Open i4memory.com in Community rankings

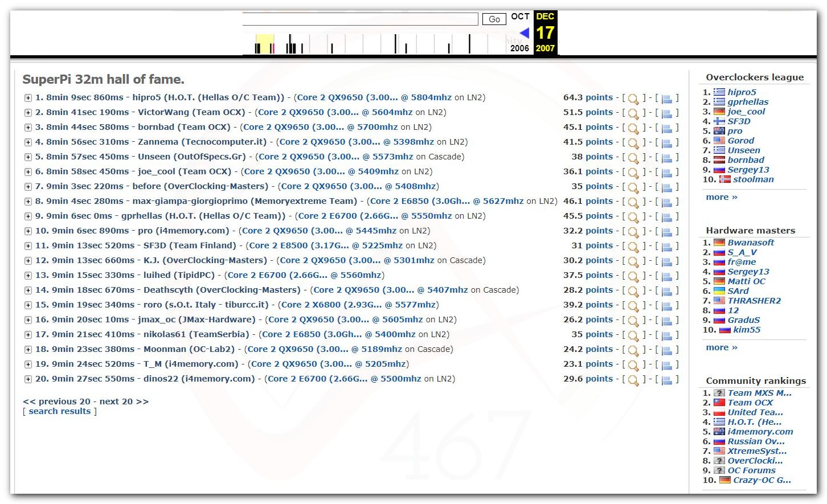click(x=760, y=432)
